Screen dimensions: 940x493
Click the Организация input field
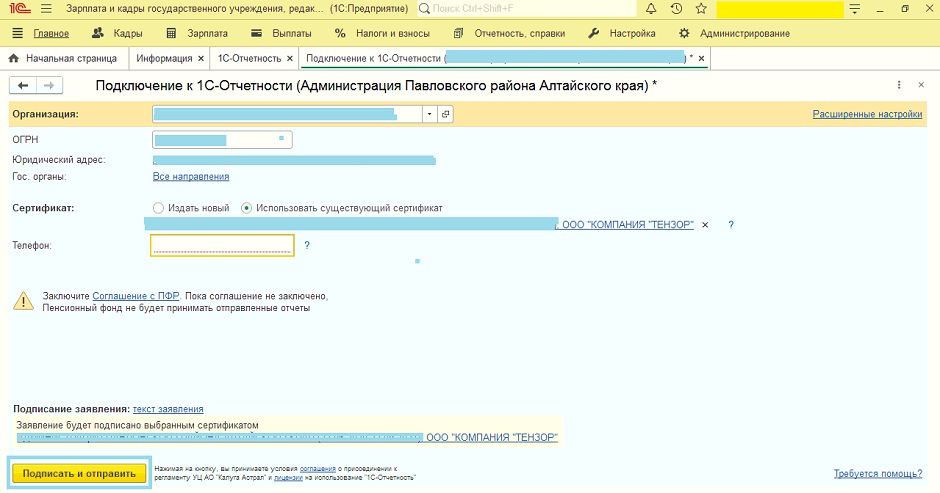[287, 114]
